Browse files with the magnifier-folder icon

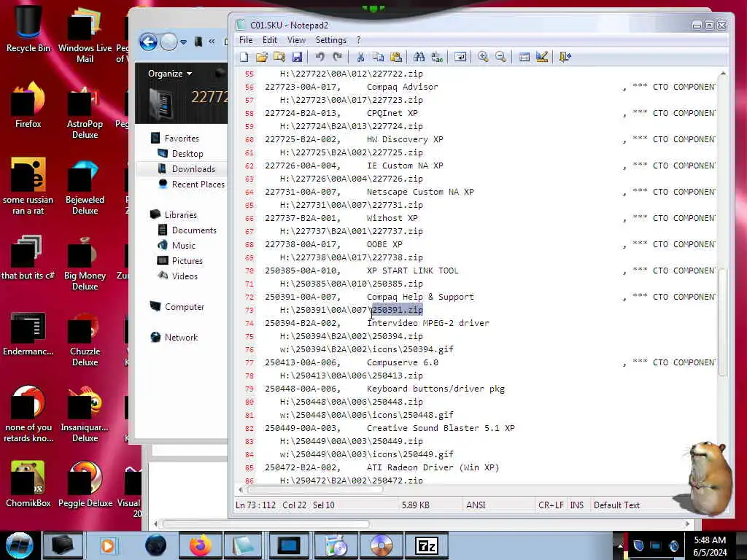(x=279, y=57)
